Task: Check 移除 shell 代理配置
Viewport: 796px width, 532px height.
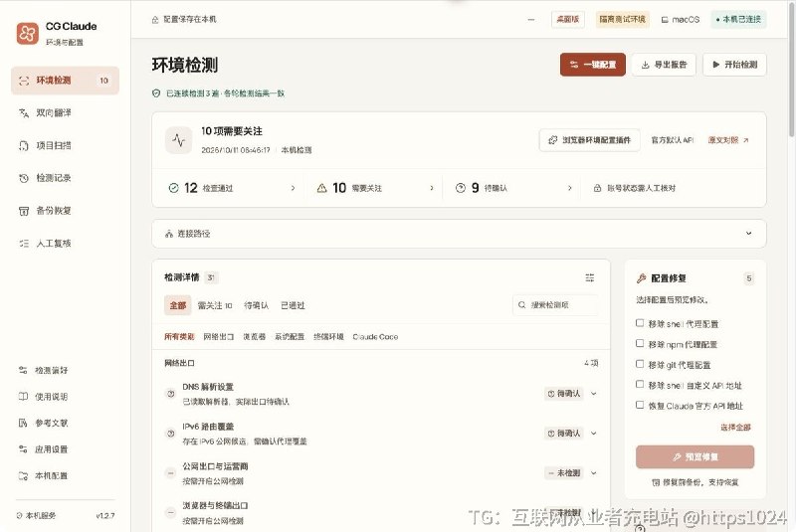Action: click(640, 323)
